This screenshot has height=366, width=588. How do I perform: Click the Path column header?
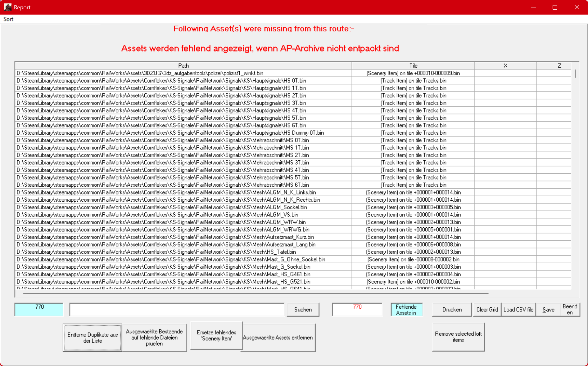click(183, 65)
